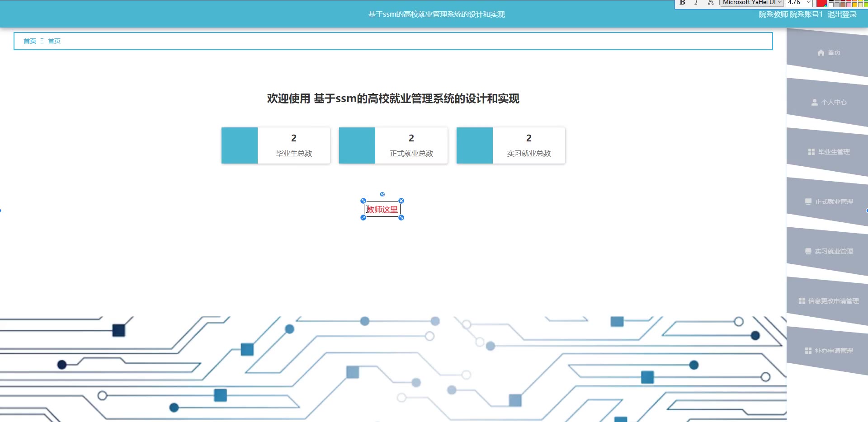This screenshot has width=868, height=422.
Task: Click the second 首页 breadcrumb item
Action: tap(54, 41)
